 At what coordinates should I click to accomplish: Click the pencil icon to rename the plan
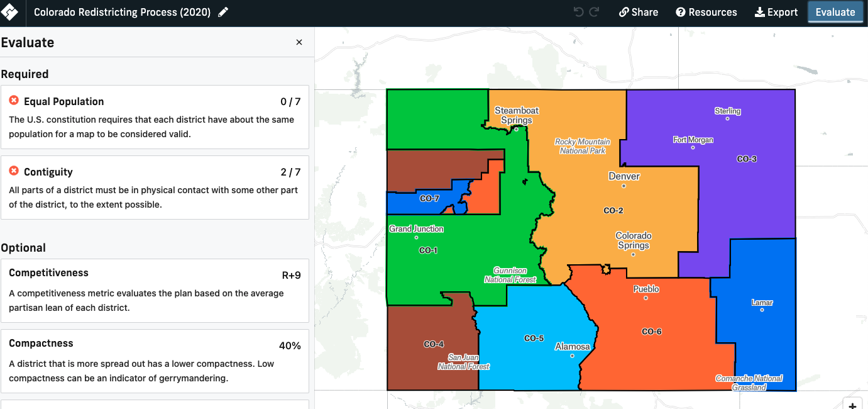(221, 11)
